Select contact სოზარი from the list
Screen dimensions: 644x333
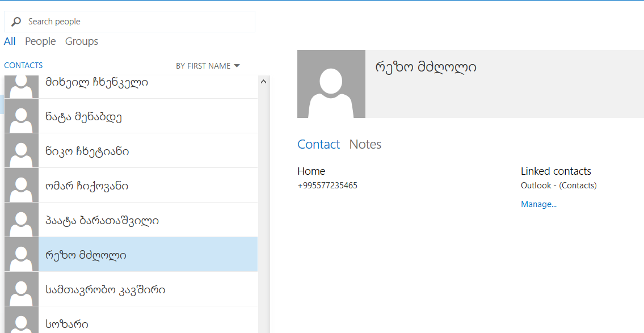(67, 324)
